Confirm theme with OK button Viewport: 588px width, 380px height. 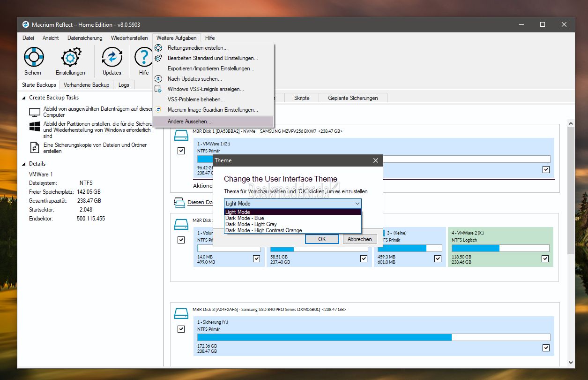(x=322, y=239)
